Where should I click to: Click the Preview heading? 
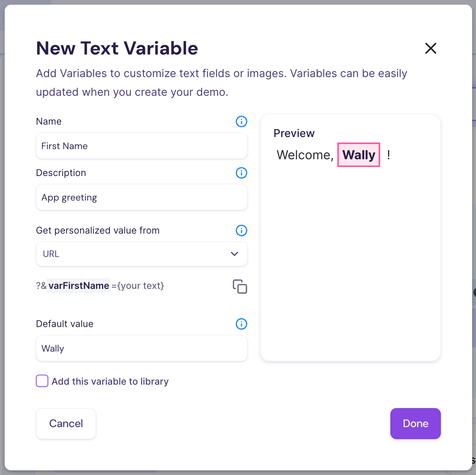pos(294,133)
